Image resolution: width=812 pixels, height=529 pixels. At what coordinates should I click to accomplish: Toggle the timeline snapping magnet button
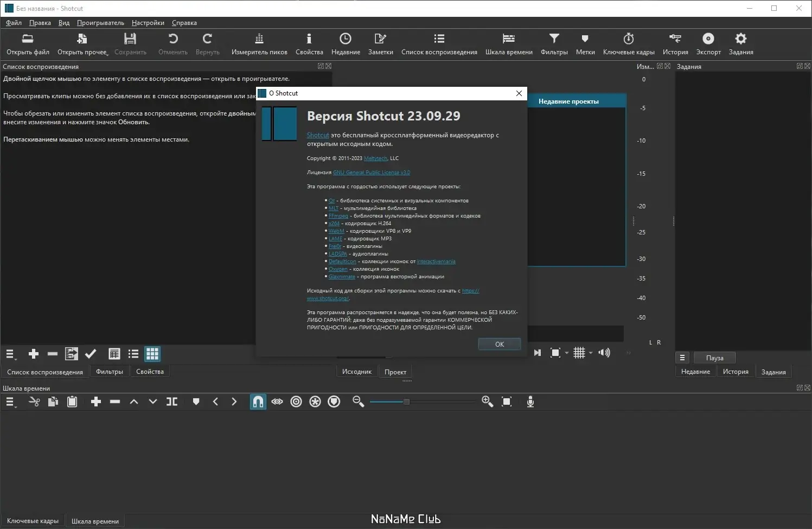(258, 401)
